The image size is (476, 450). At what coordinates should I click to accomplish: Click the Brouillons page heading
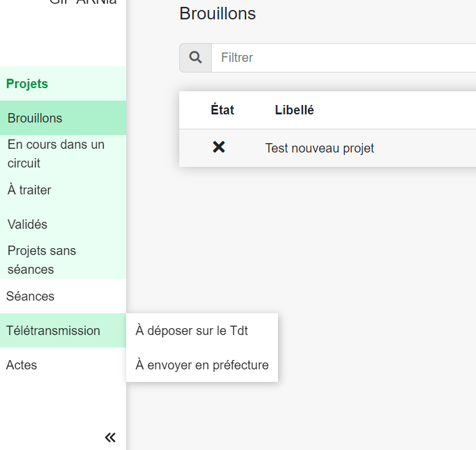(x=217, y=14)
